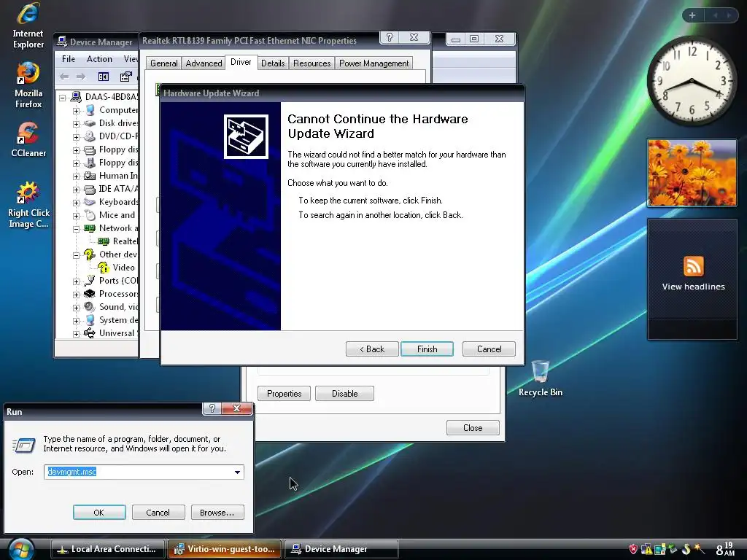Switch to the Power Management tab

(x=374, y=63)
